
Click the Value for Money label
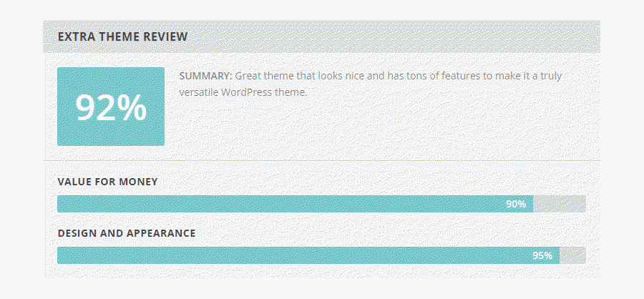[107, 182]
